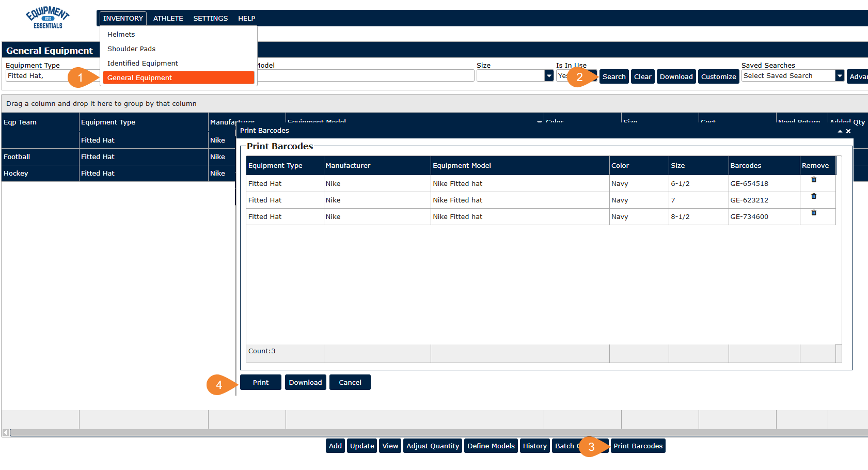This screenshot has height=470, width=868.
Task: Close the Print Barcodes dialog
Action: tap(848, 131)
